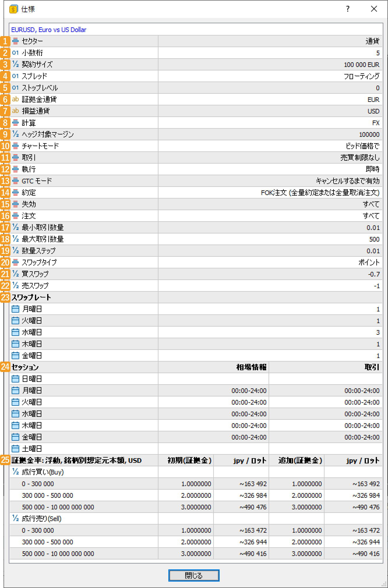Click the ½ icon beside 数量ステップ
This screenshot has height=588, width=388.
tap(15, 251)
